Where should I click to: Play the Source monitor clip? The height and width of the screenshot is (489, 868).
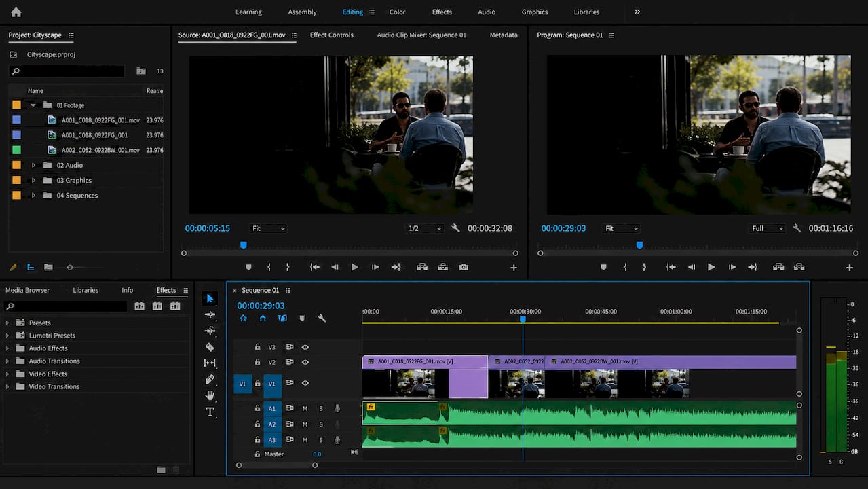(x=354, y=267)
